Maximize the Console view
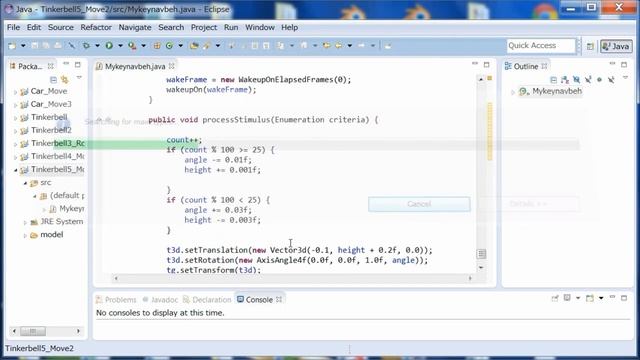The image size is (640, 360). [624, 298]
